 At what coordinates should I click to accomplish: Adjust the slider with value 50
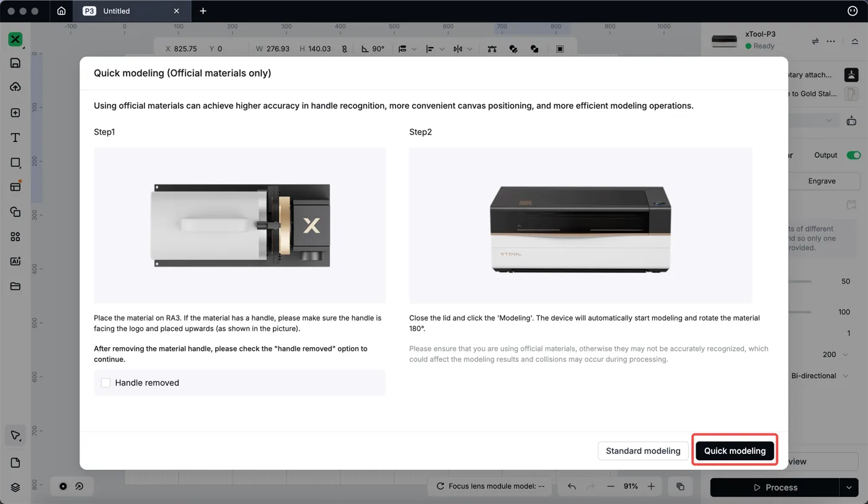click(800, 281)
